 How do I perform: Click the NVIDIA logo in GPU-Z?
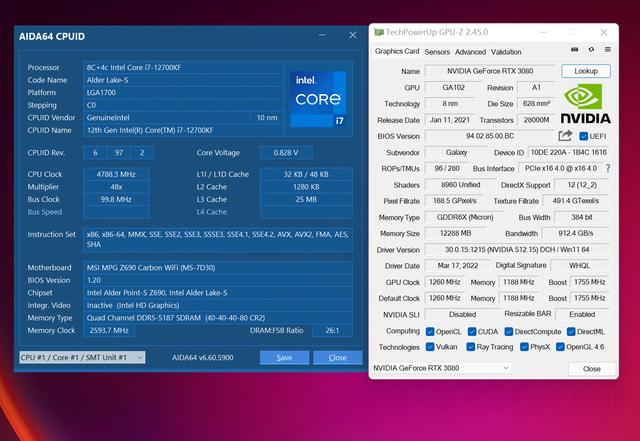coord(585,104)
